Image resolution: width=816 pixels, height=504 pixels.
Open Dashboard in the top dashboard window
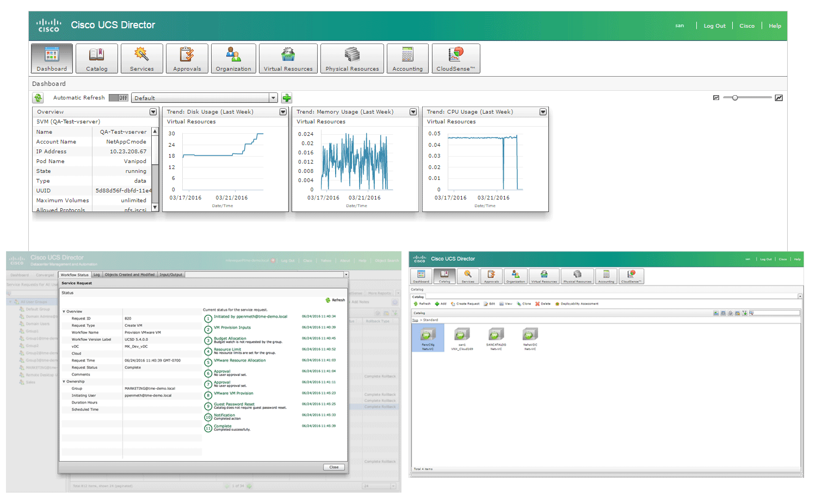[52, 58]
